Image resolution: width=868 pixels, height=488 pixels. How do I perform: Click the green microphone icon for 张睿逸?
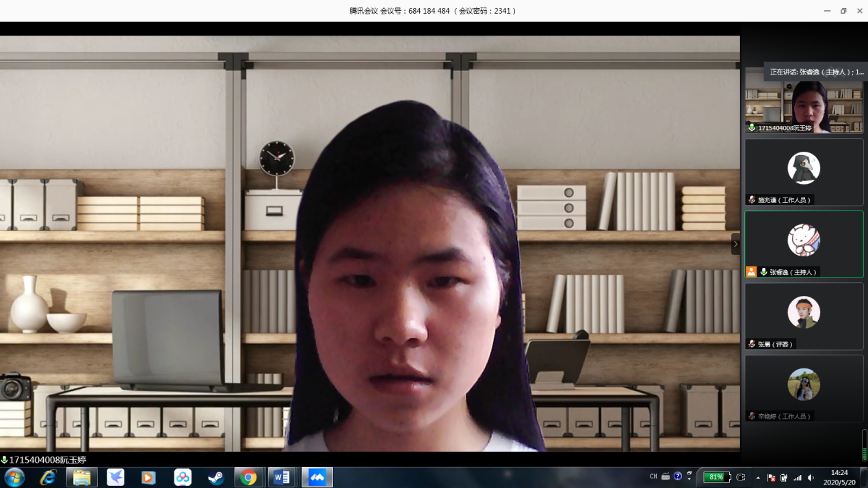763,272
